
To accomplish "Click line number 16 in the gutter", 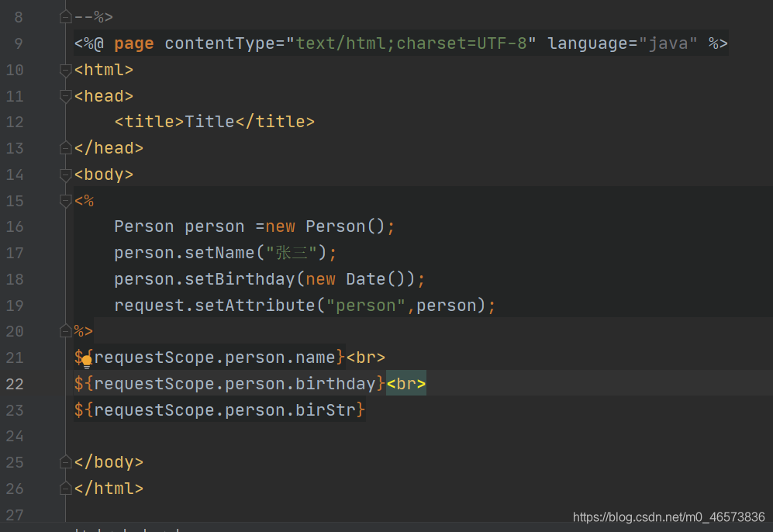I will pos(15,226).
